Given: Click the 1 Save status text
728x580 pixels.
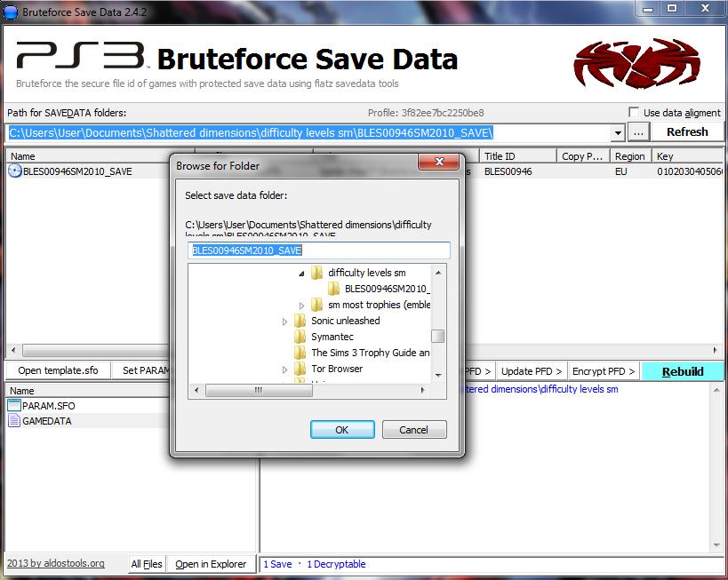Looking at the screenshot, I should click(x=277, y=564).
